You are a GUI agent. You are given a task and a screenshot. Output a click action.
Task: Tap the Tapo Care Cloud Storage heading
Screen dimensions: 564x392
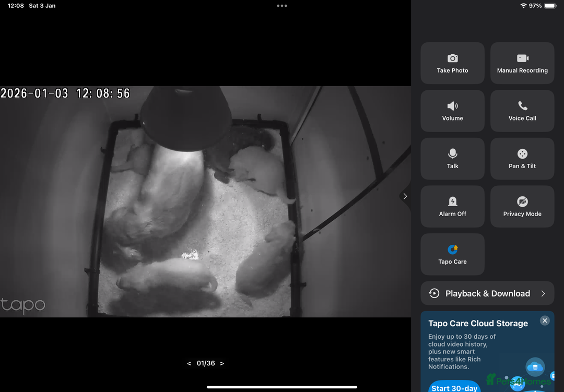point(478,324)
